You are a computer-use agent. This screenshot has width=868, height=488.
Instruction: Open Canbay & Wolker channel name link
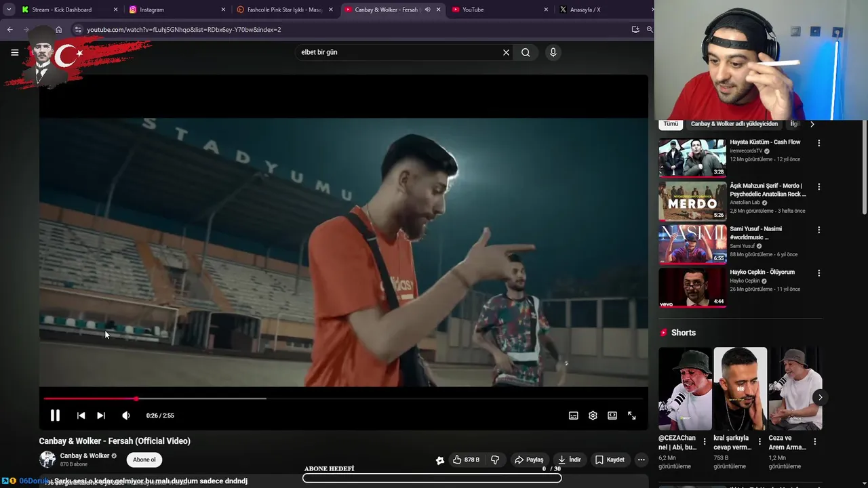click(x=85, y=455)
